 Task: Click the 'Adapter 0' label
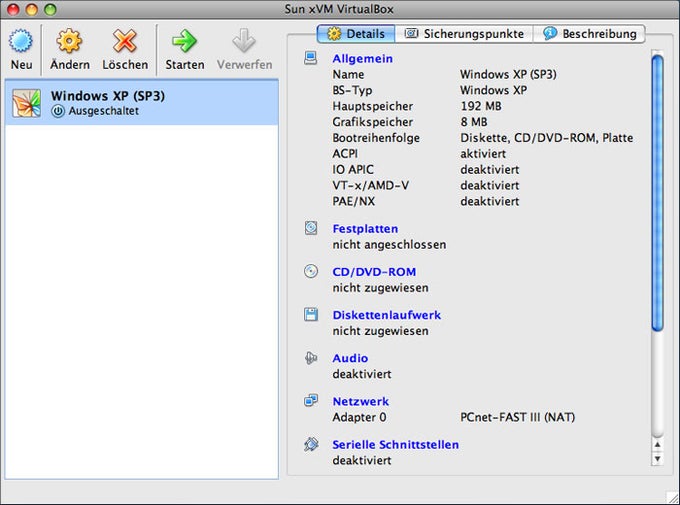point(359,417)
